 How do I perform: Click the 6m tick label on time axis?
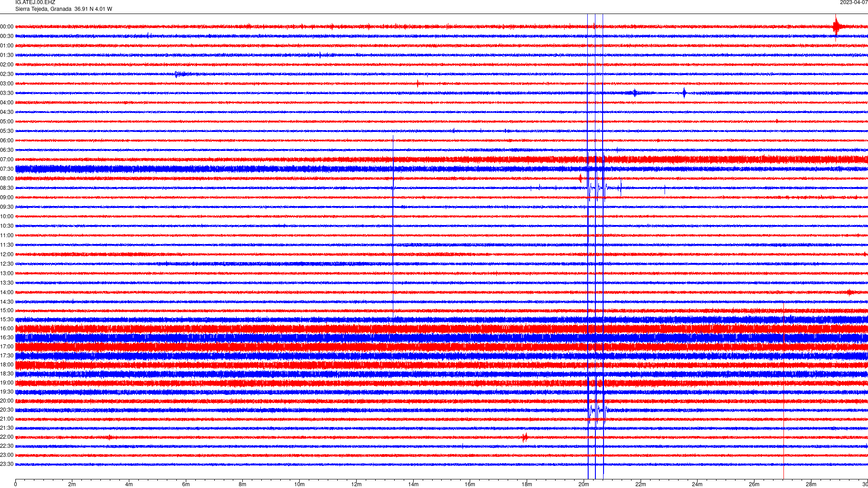click(x=186, y=484)
